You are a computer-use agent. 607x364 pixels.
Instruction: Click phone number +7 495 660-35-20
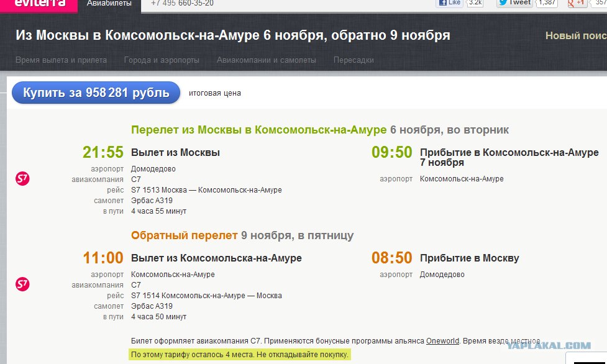182,4
